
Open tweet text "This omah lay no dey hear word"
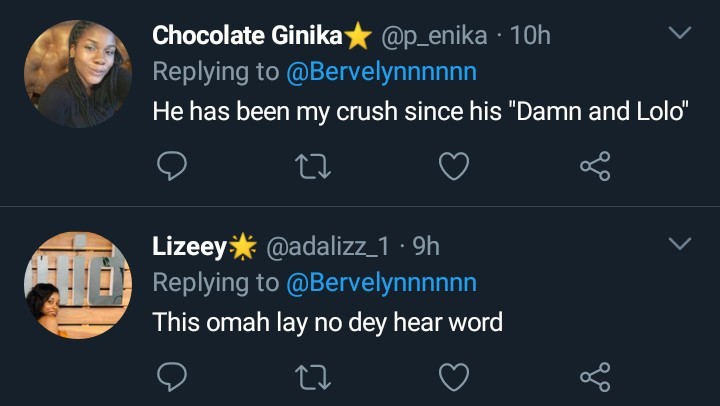(x=327, y=321)
